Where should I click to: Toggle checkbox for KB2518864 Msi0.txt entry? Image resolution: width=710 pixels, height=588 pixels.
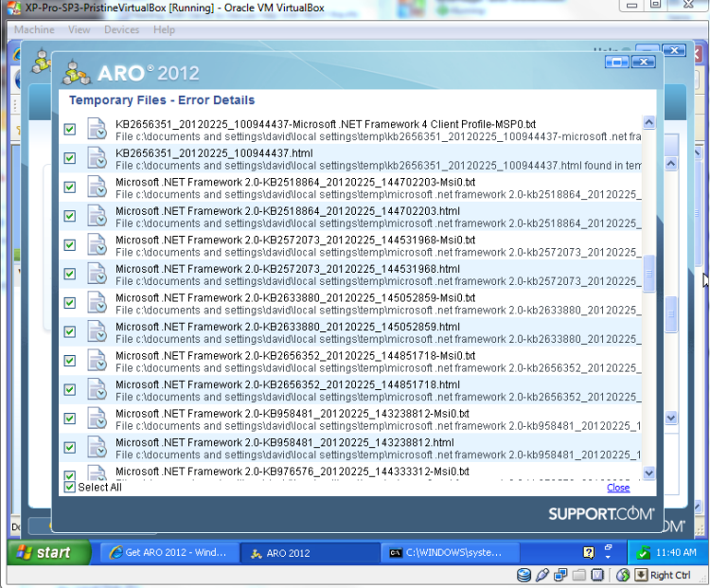pyautogui.click(x=70, y=187)
